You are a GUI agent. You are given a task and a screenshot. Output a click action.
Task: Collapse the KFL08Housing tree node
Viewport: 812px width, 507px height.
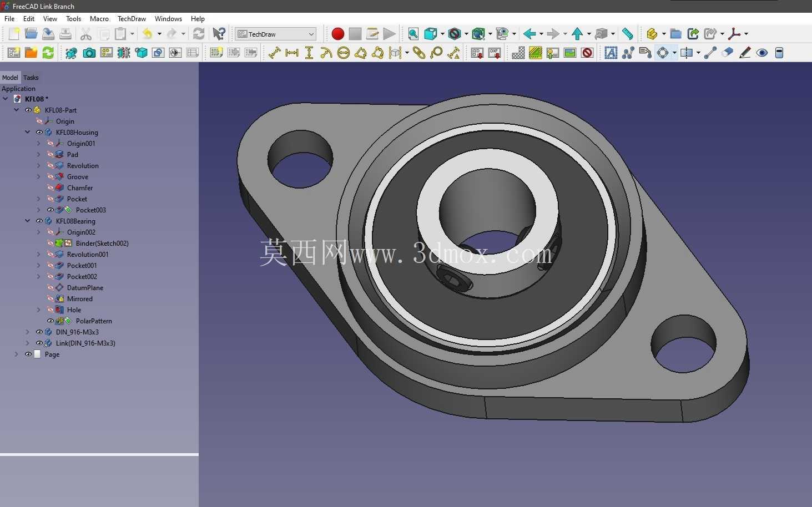click(x=27, y=132)
